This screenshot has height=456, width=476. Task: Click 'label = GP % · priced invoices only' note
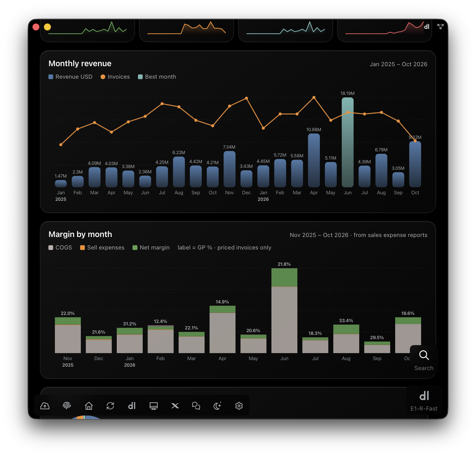click(x=224, y=247)
